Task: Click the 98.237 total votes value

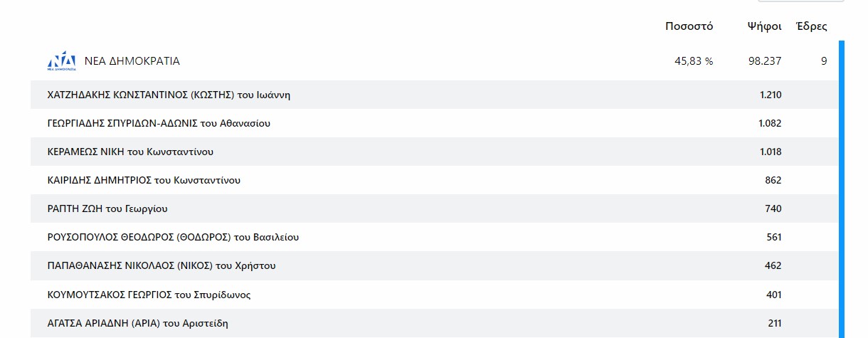Action: (x=765, y=61)
